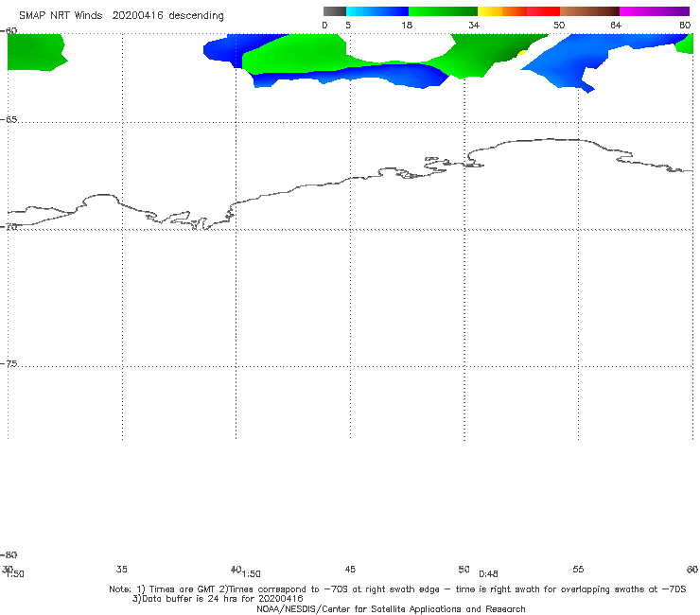Screen dimensions: 700x615
Task: Click the longitude axis label "45"
Action: tap(350, 569)
